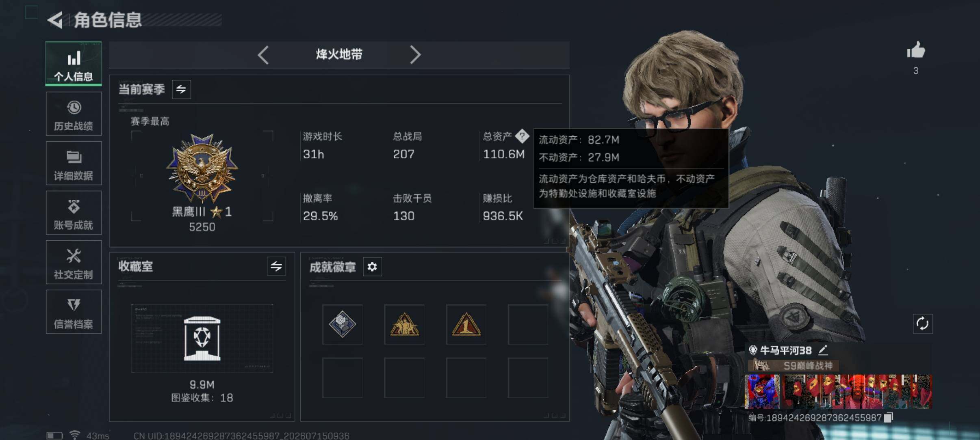The image size is (980, 440).
Task: Give a thumbs-up like to the profile
Action: 916,50
